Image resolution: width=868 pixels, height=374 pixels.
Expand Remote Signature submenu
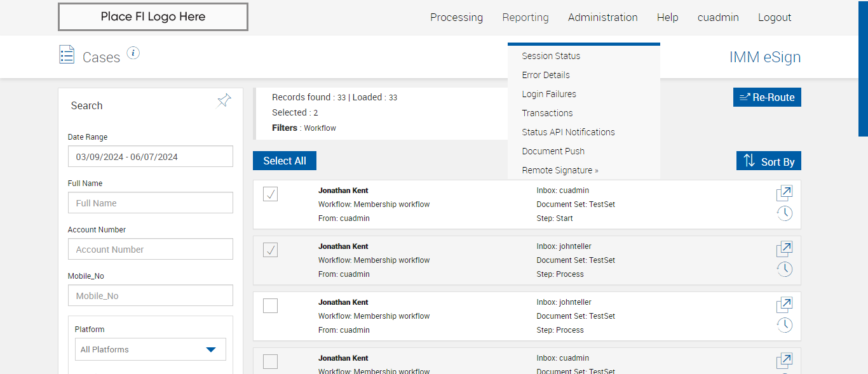560,170
